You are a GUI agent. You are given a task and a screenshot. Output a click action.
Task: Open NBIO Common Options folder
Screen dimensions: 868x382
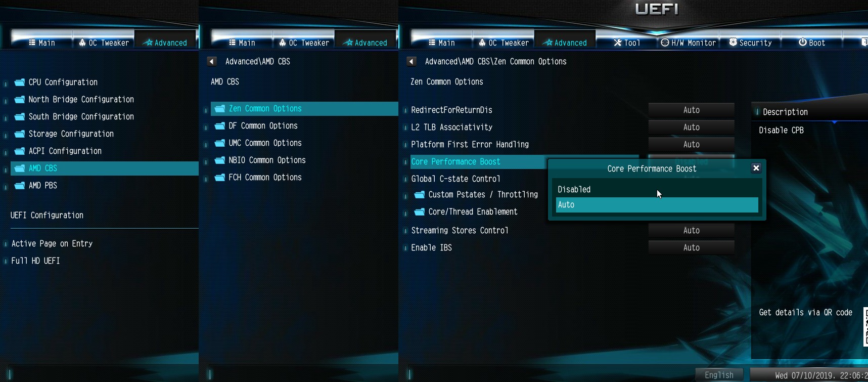(x=260, y=160)
